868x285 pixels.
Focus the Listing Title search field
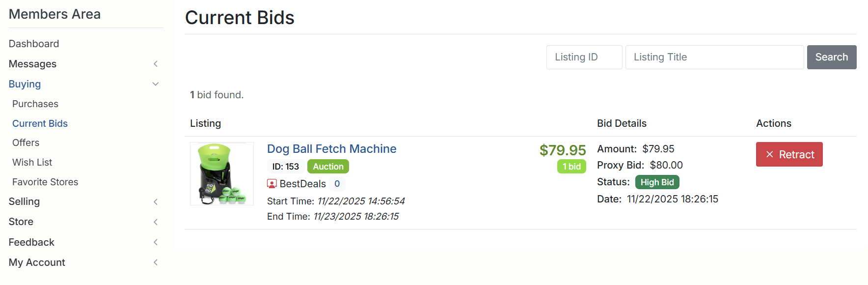click(714, 57)
